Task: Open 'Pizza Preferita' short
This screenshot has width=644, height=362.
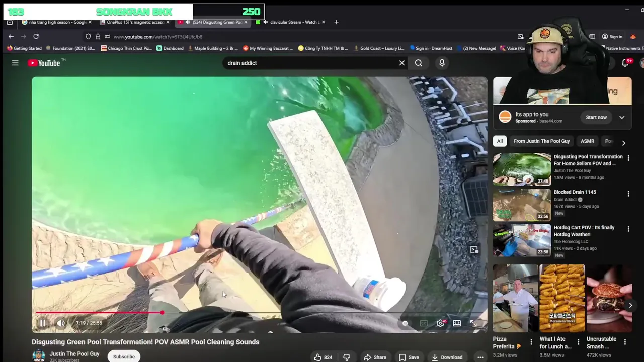Action: pos(515,298)
